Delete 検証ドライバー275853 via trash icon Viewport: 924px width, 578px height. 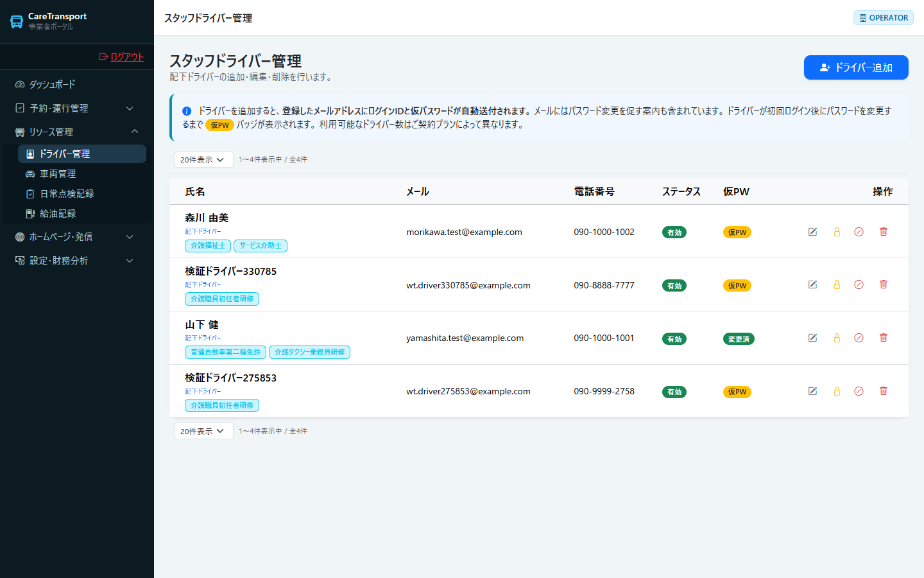[883, 391]
